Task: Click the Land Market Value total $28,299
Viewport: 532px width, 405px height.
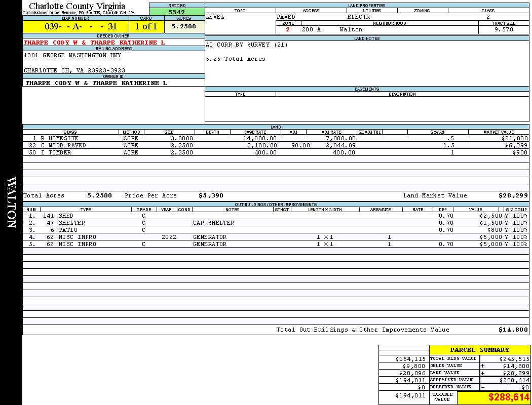Action: click(513, 195)
